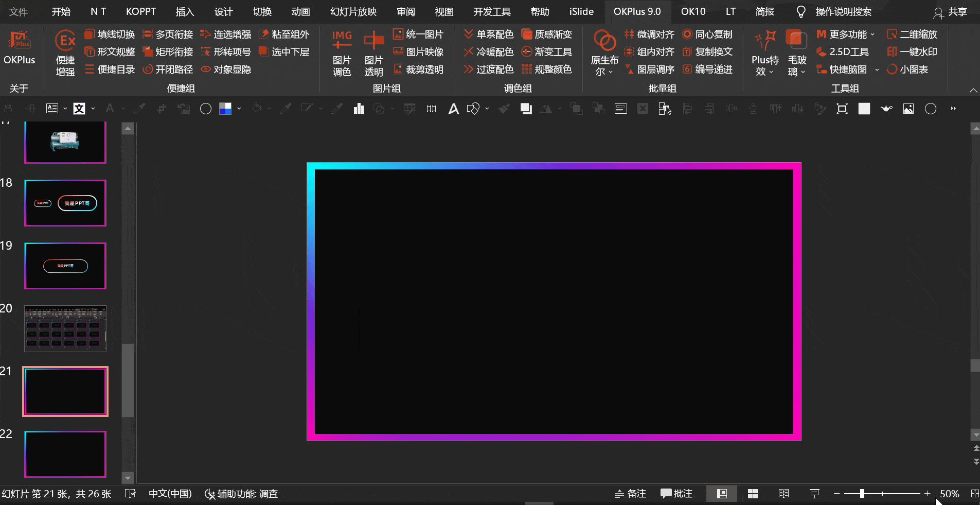
Task: Expand 快捷脑图 dropdown arrow
Action: [877, 69]
